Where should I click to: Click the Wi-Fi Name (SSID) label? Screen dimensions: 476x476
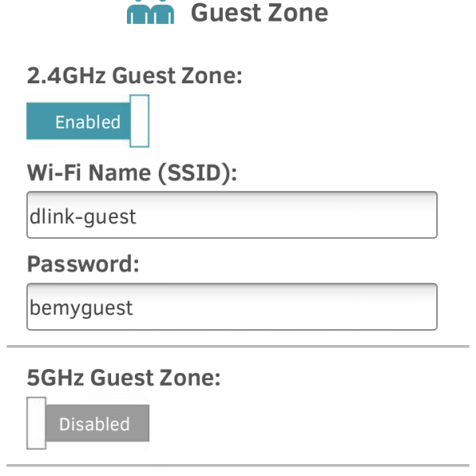tap(132, 172)
